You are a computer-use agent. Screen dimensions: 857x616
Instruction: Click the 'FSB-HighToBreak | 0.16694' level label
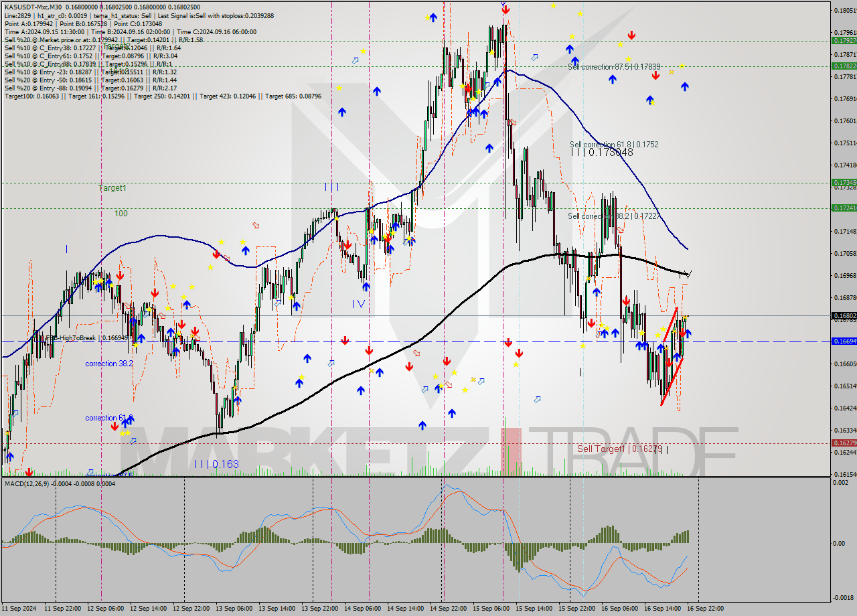click(x=86, y=338)
